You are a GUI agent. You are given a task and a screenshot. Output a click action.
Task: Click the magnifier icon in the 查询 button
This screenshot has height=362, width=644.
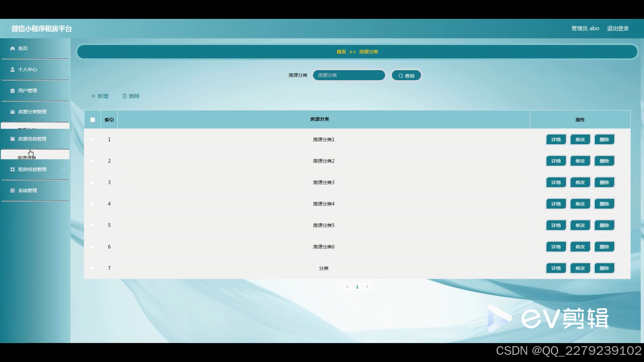point(401,76)
